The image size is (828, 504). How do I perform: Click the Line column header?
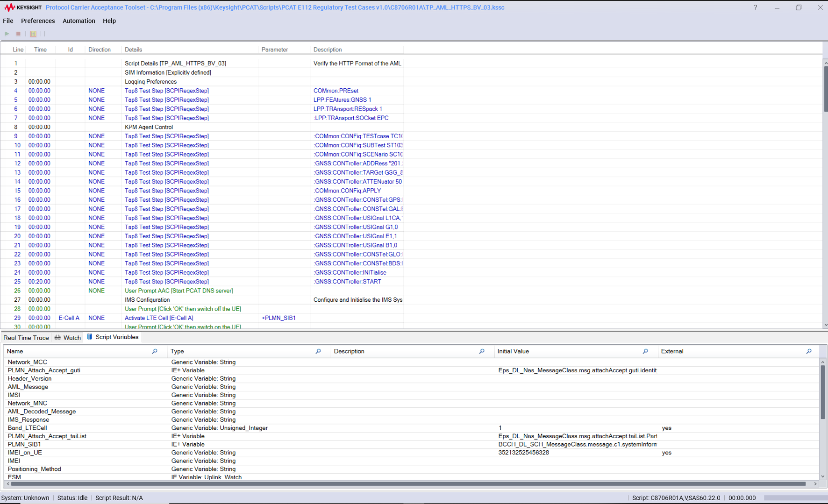tap(18, 50)
